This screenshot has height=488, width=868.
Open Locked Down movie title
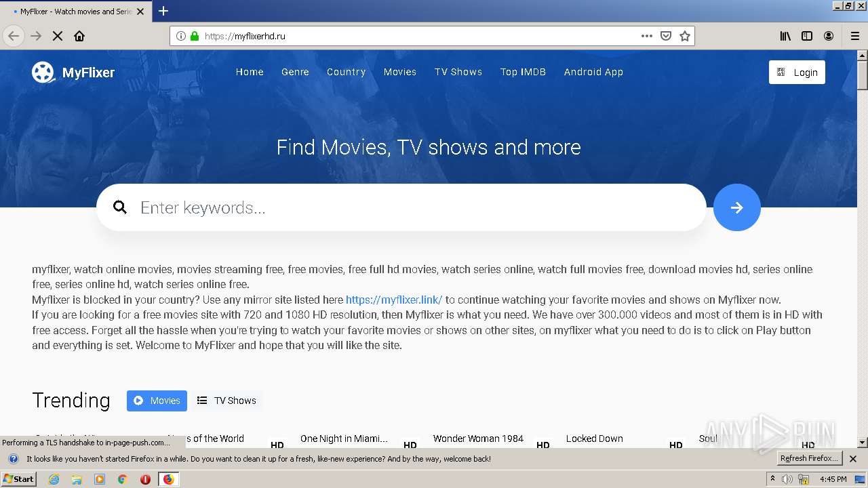[595, 439]
